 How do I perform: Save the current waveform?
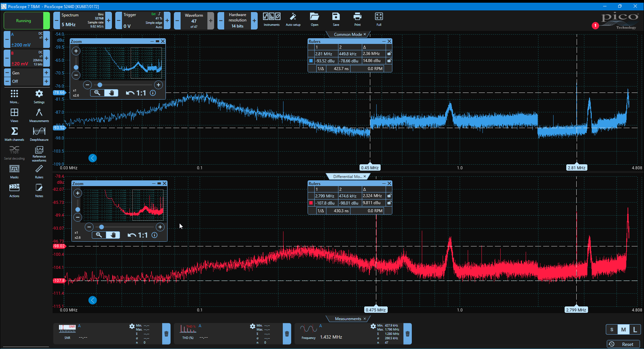[336, 20]
